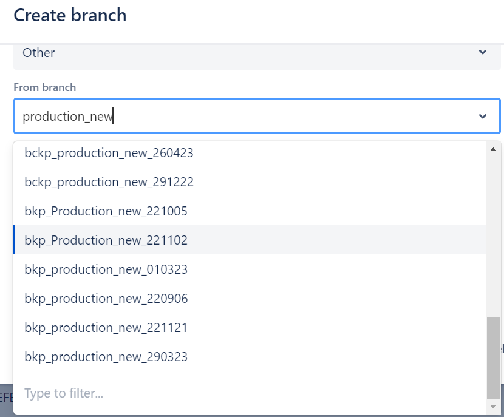Select bkp_production_new_221121 from the list
The width and height of the screenshot is (504, 420).
[x=106, y=328]
